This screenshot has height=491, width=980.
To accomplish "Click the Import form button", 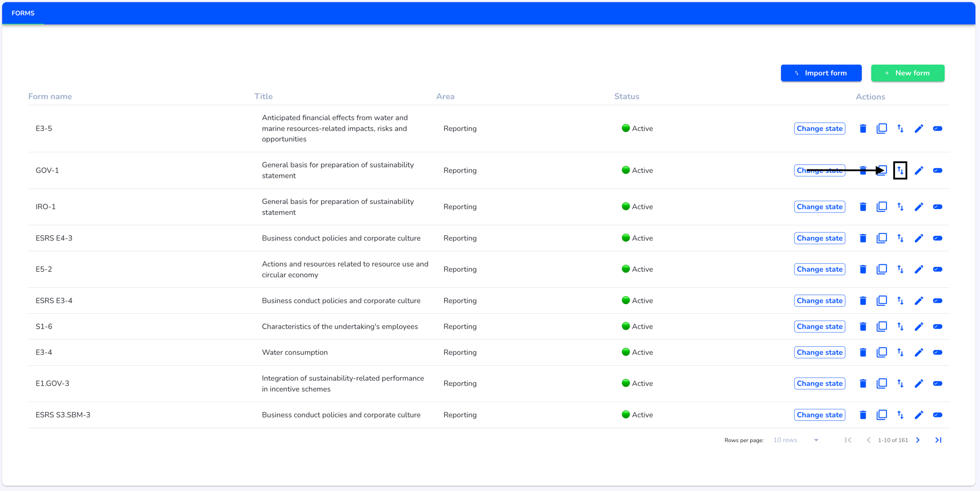I will click(x=821, y=73).
